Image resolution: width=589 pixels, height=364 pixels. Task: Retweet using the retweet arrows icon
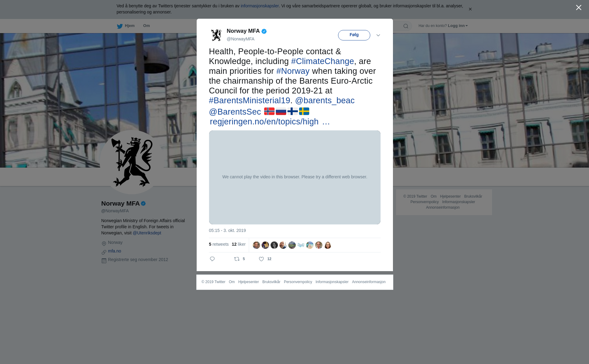tap(237, 259)
